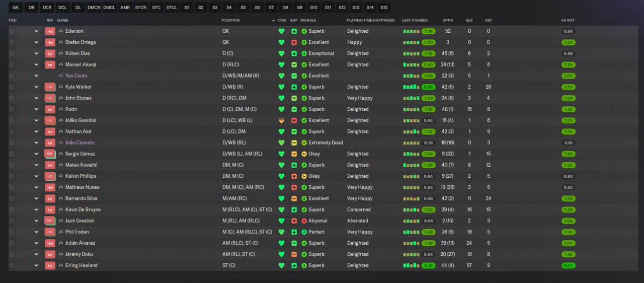Click Kyle Walker's last 5 games form bars
Screen dimensions: 644x283
(x=411, y=87)
